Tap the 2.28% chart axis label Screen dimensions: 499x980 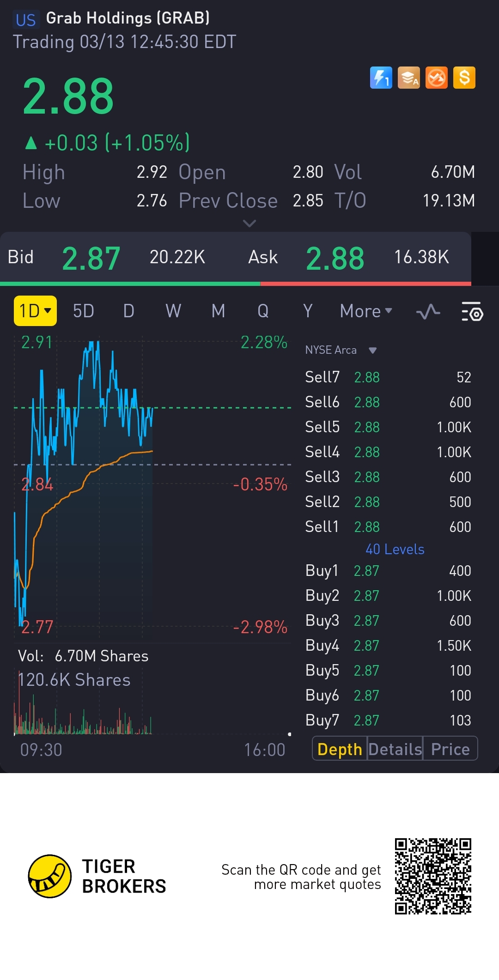pos(264,343)
